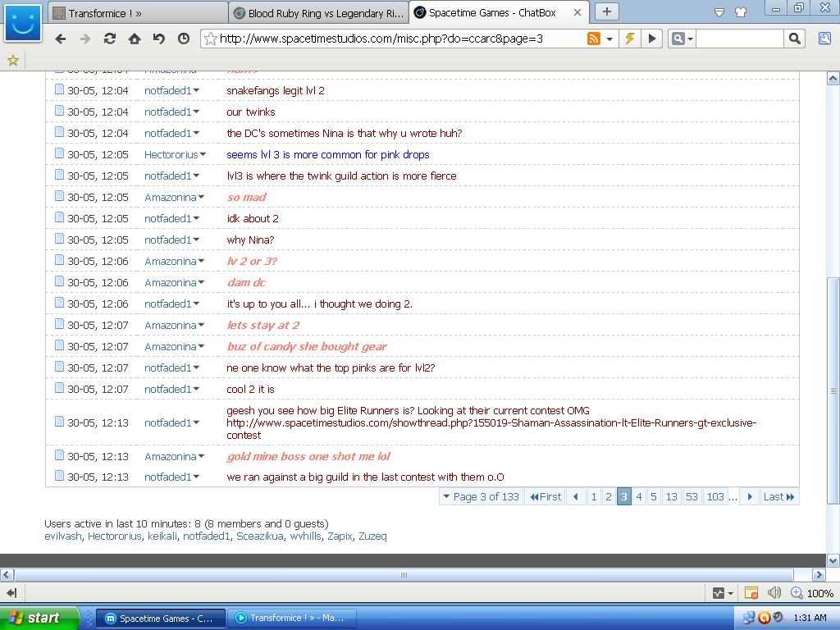Toggle the popup blocker status bar icon
This screenshot has height=630, width=840.
coord(751,593)
